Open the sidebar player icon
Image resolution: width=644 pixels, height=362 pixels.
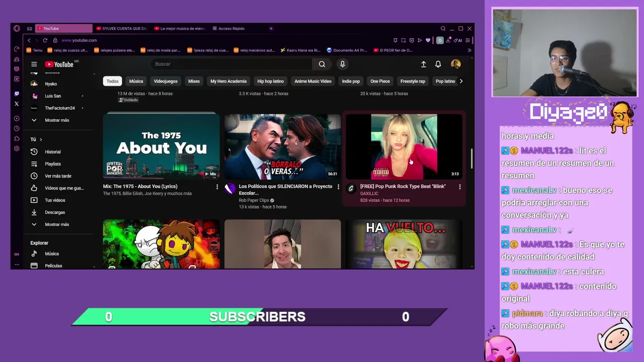click(x=17, y=119)
